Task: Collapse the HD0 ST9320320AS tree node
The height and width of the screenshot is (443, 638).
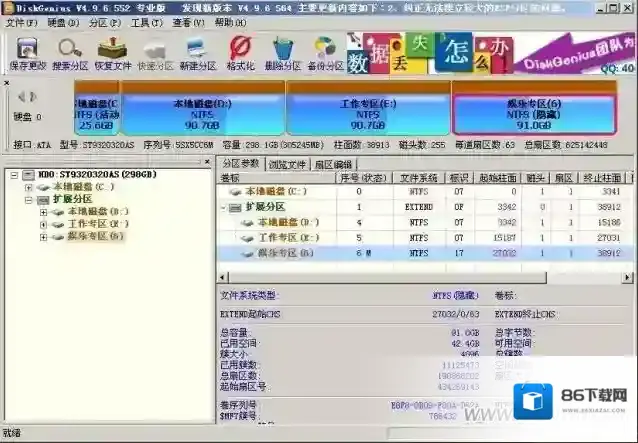Action: 14,175
